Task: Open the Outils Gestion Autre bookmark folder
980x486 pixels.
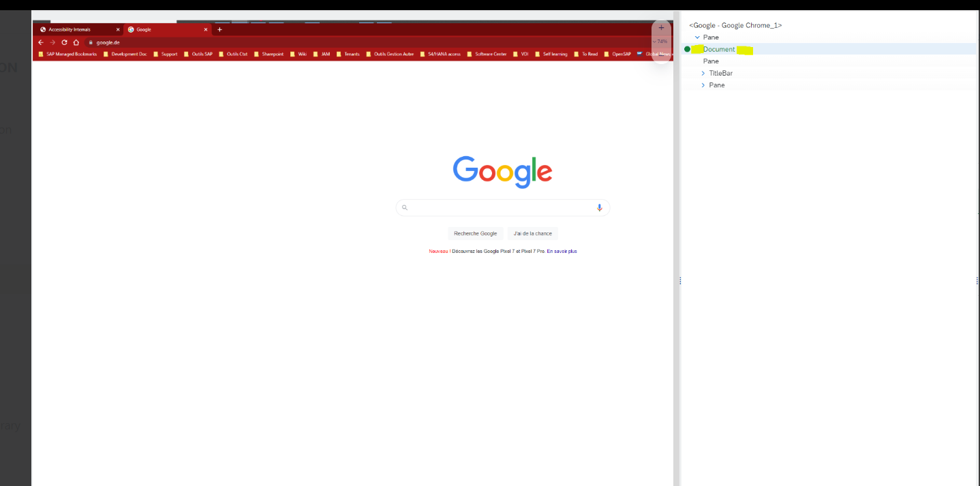Action: pos(390,54)
